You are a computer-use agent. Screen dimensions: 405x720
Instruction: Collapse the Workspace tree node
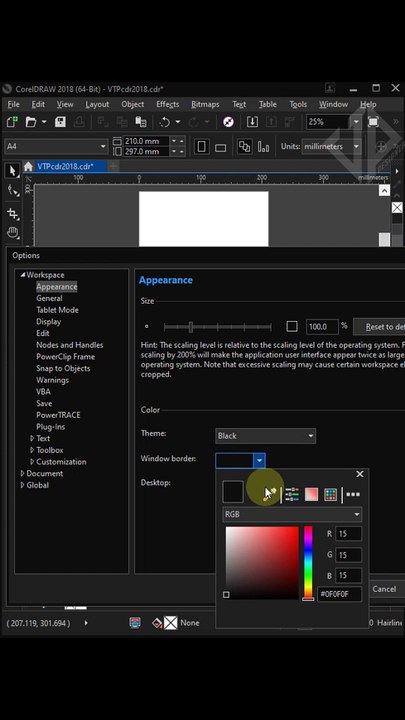(x=22, y=275)
